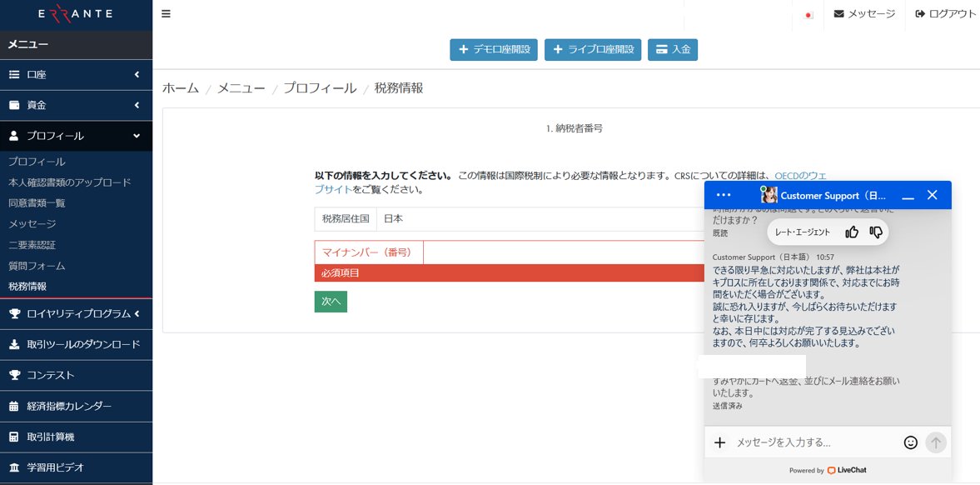Viewport: 980px width, 485px height.
Task: Click the plus attachment icon in chat
Action: point(719,442)
